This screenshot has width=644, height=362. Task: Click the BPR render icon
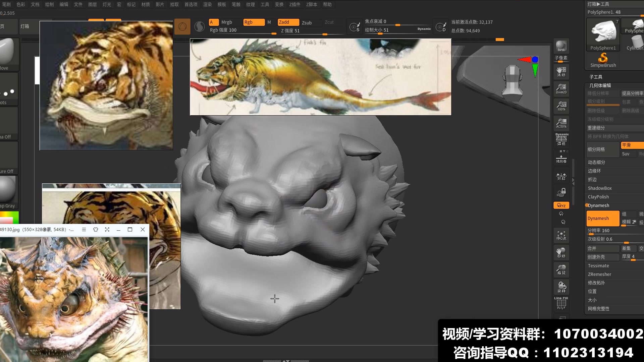pyautogui.click(x=561, y=46)
